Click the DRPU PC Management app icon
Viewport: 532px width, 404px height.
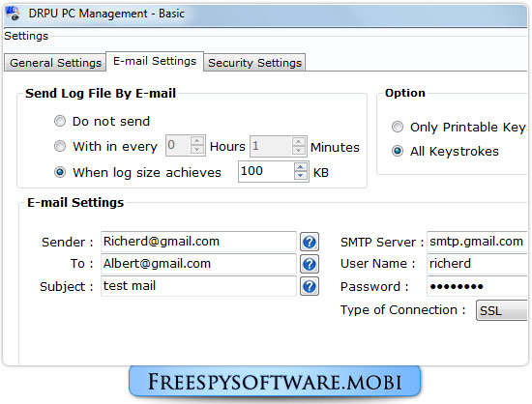point(13,14)
